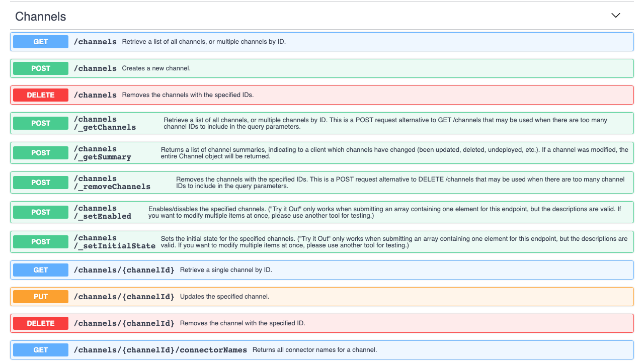
Task: Click 'Returns all connector names for a channel.'
Action: [314, 350]
